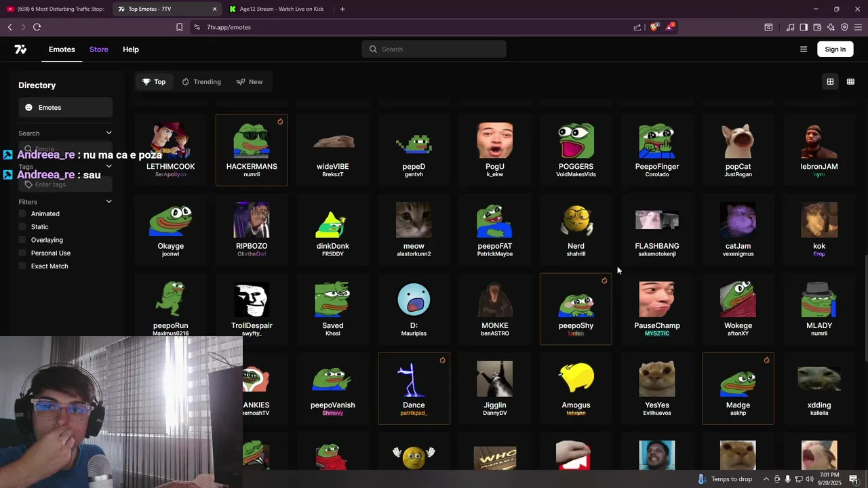
Task: Open numrii author link under MLADY
Action: (819, 333)
